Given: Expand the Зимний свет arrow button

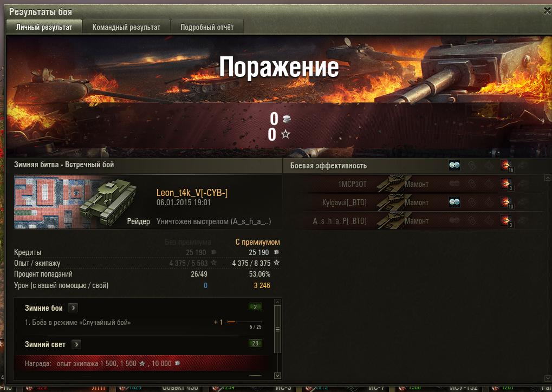Looking at the screenshot, I should tap(76, 344).
